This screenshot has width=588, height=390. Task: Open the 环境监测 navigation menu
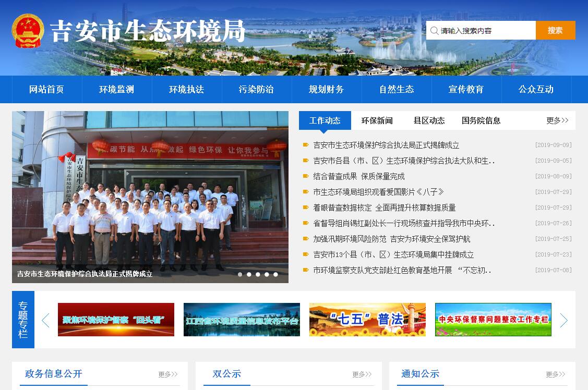(116, 90)
